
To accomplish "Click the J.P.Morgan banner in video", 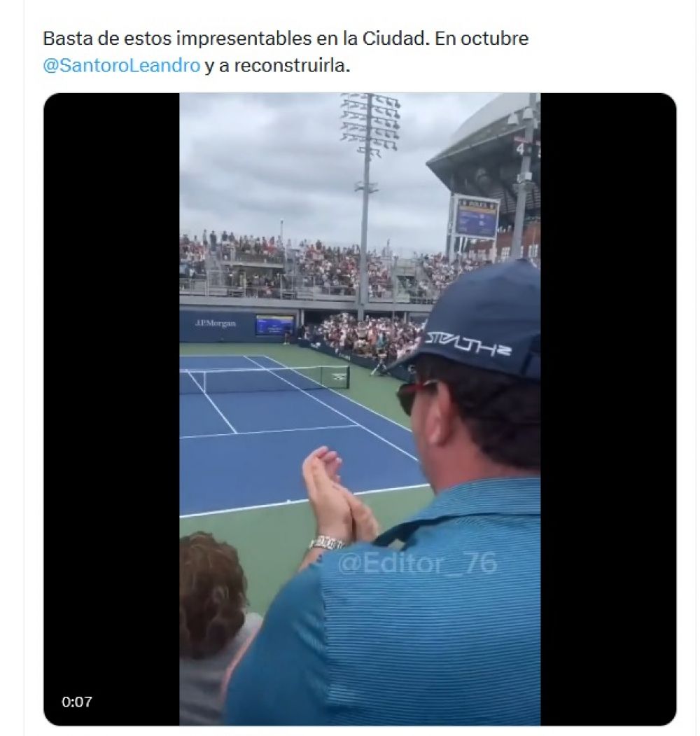I will coord(216,324).
